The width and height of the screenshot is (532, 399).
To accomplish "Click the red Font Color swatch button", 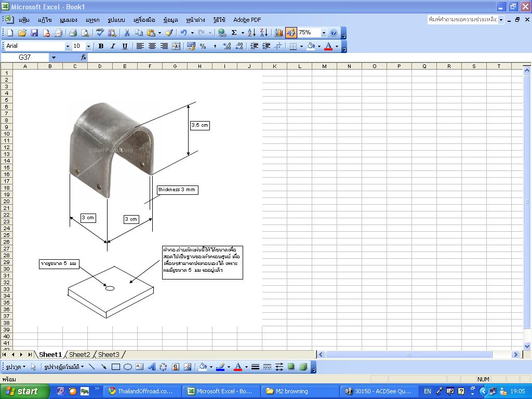I will (328, 46).
